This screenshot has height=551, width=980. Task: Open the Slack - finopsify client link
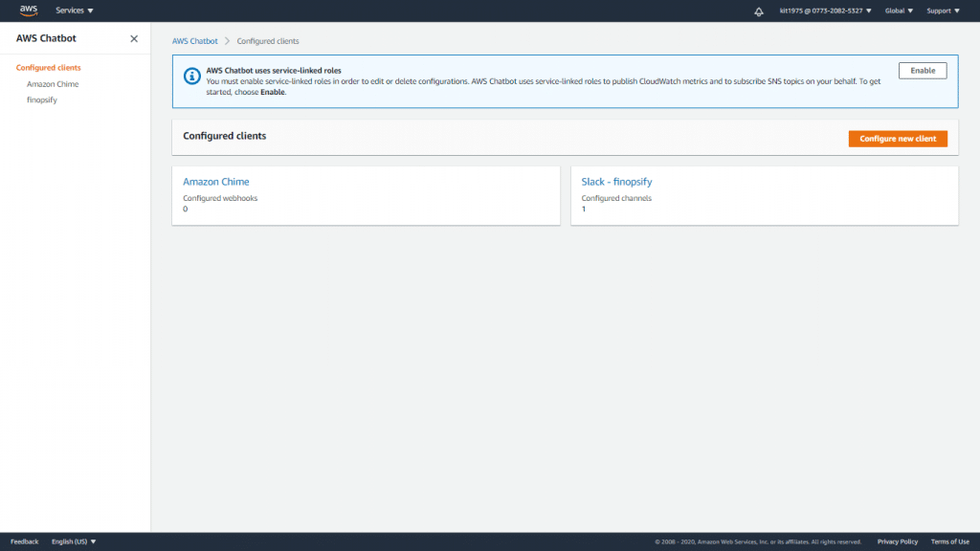tap(616, 182)
